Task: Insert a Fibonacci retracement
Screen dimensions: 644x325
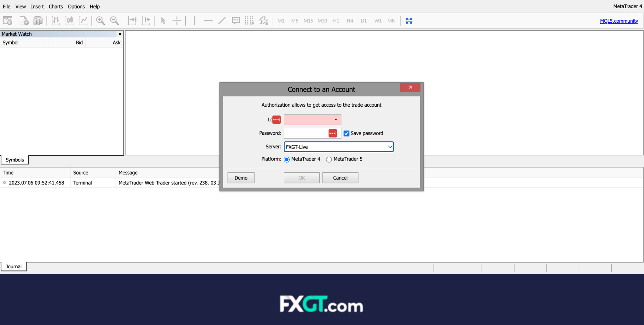Action: (249, 20)
